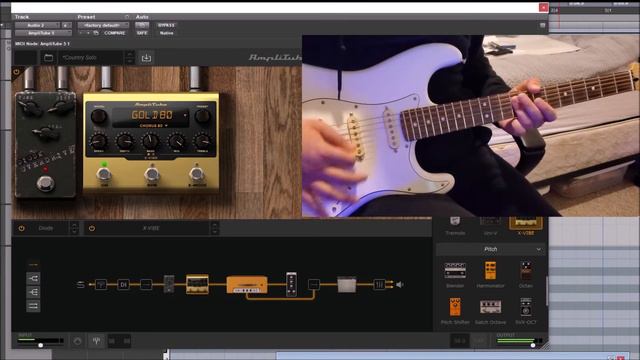
Task: Toggle the power icon above the Diode pedal
Action: pos(17,72)
